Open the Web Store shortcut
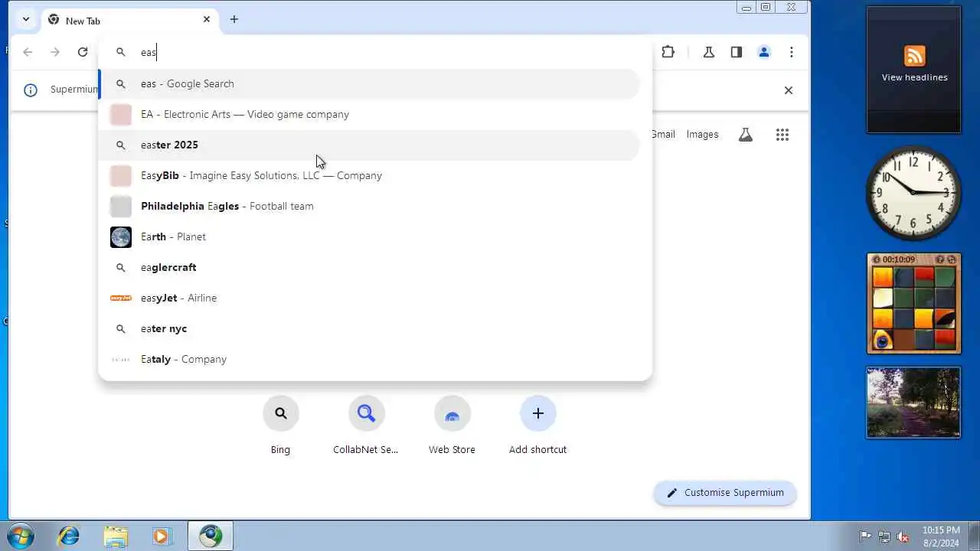980x551 pixels. pyautogui.click(x=452, y=426)
